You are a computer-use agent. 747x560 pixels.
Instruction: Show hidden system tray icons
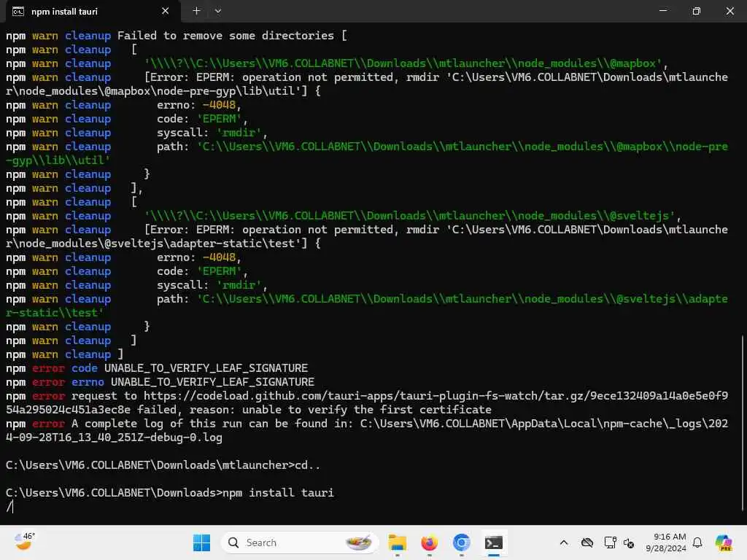(564, 542)
